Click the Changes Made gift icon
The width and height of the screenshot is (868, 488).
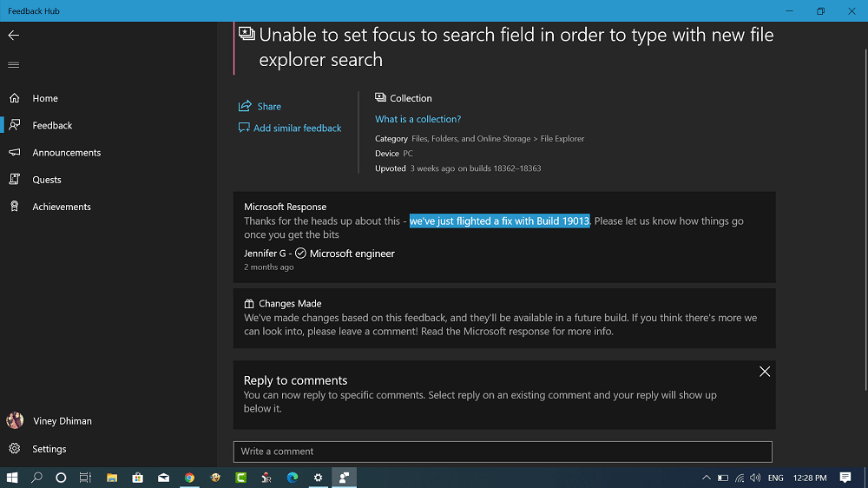249,304
